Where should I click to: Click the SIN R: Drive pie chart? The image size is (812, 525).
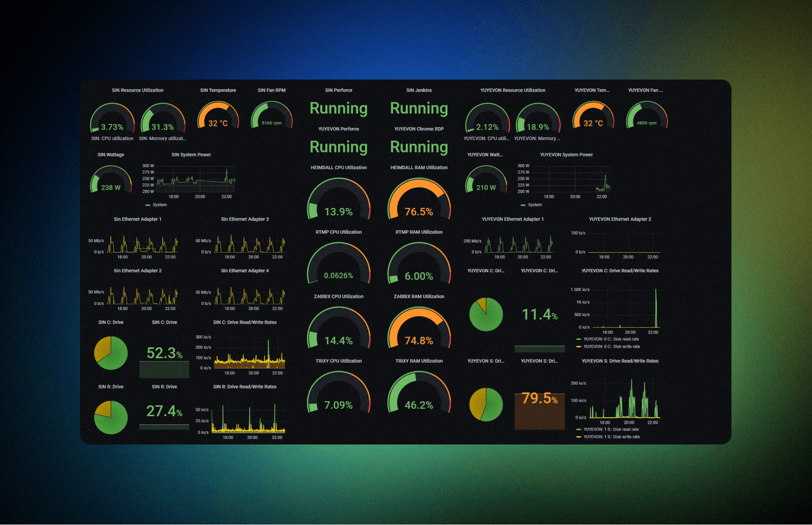pos(111,417)
